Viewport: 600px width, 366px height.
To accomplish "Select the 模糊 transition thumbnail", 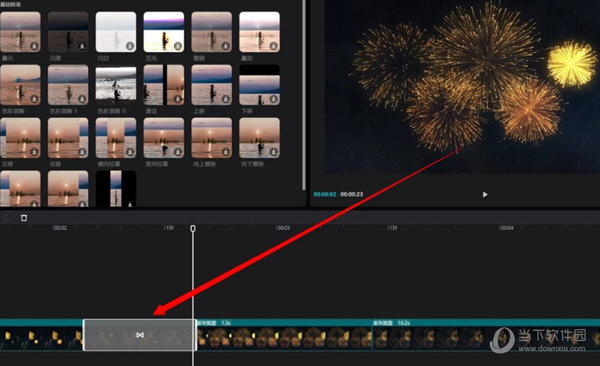I will coord(212,32).
